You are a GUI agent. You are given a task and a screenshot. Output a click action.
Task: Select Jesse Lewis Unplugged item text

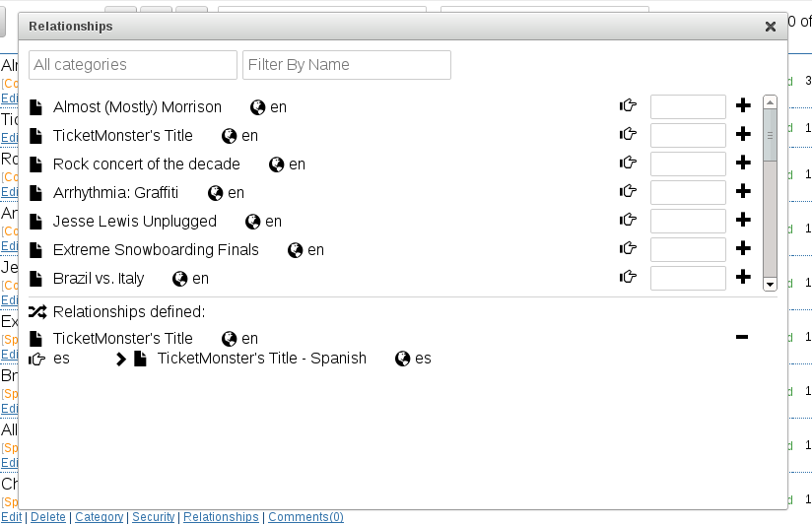(x=135, y=221)
